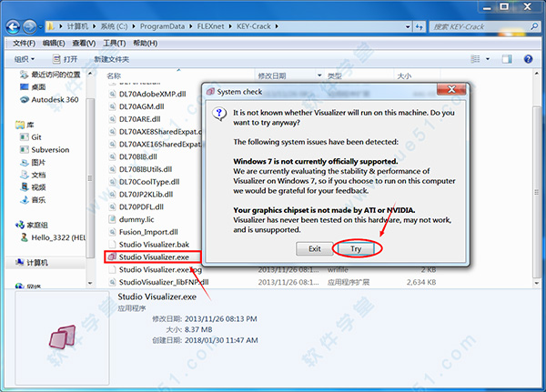
Task: Select the Fusion_Import.dll file
Action: pyautogui.click(x=144, y=232)
